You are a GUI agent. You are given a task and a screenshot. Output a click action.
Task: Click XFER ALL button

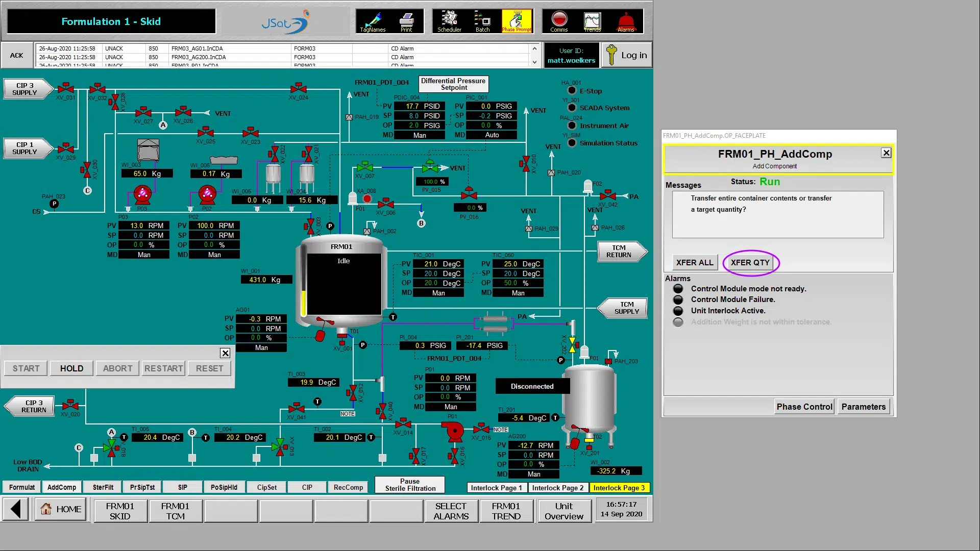pyautogui.click(x=694, y=263)
